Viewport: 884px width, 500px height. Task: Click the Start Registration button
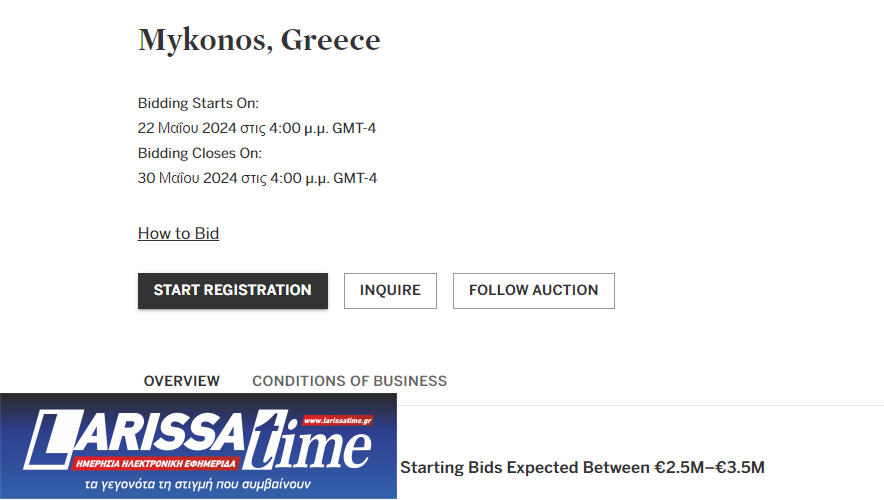click(x=232, y=290)
